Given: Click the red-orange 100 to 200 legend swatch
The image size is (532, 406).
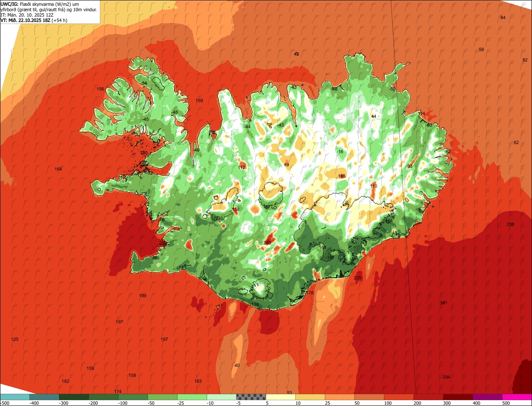Looking at the screenshot, I should [399, 397].
